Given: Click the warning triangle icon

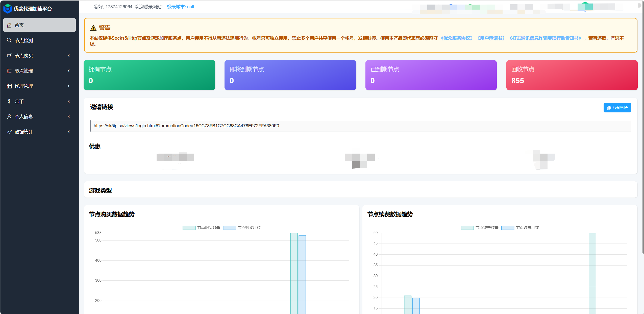Looking at the screenshot, I should pos(93,28).
